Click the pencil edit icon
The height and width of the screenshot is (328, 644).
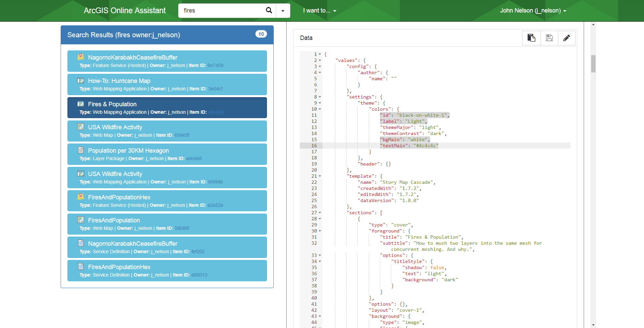[x=566, y=38]
